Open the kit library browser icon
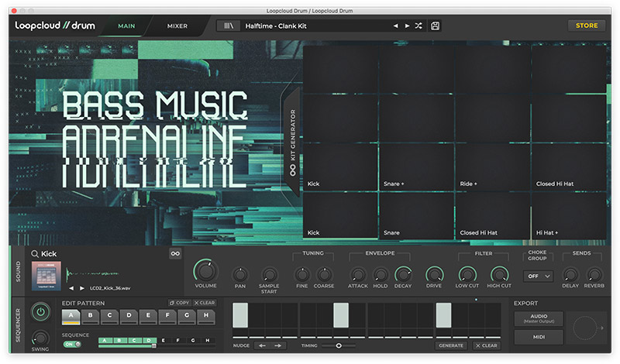 coord(229,26)
